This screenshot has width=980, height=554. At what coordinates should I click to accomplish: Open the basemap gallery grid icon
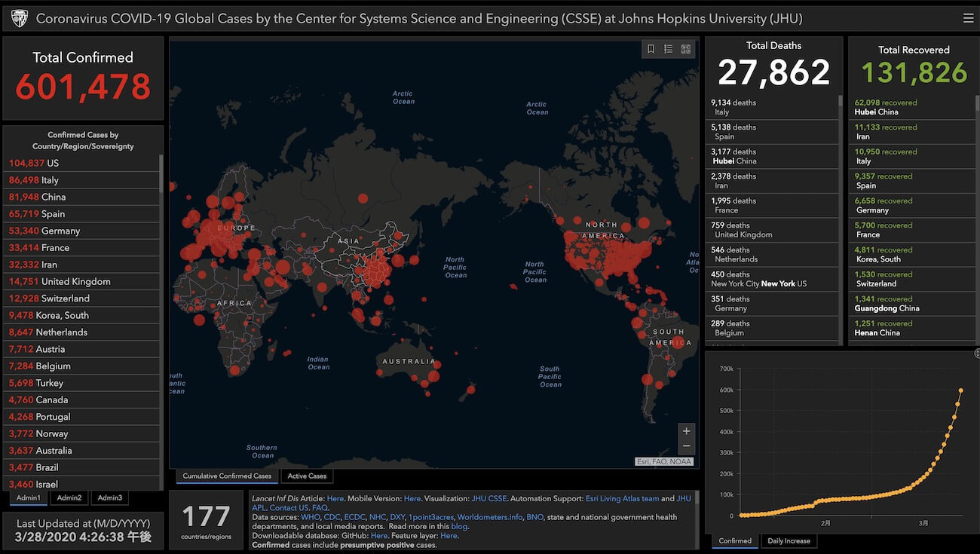[x=686, y=49]
